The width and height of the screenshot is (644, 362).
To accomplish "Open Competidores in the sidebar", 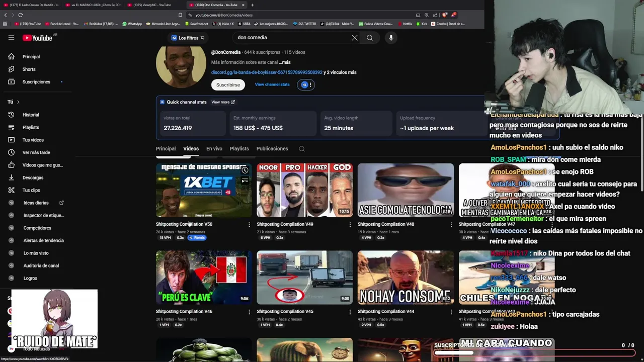I will (x=37, y=228).
